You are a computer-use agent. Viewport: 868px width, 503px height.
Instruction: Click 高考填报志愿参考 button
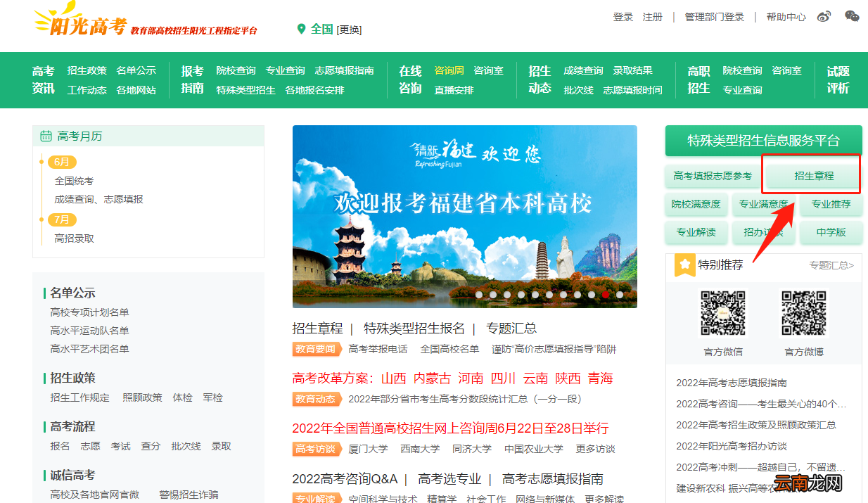click(x=713, y=176)
